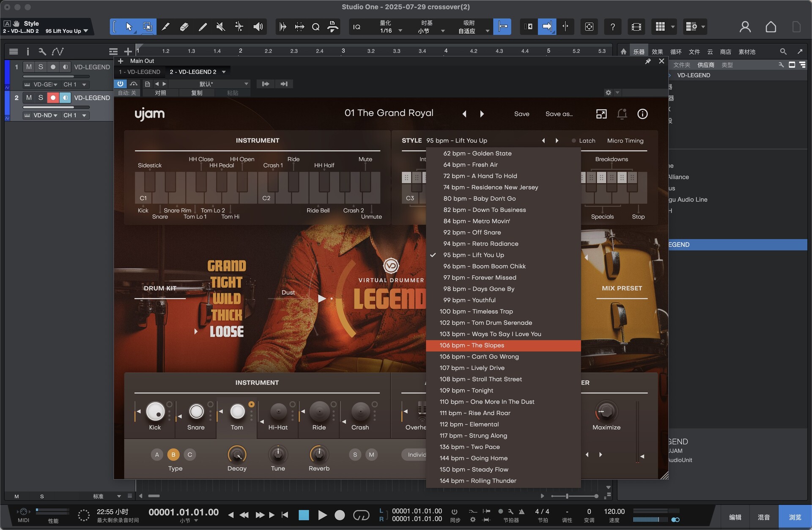Switch to the 循环 browser tab

point(676,52)
